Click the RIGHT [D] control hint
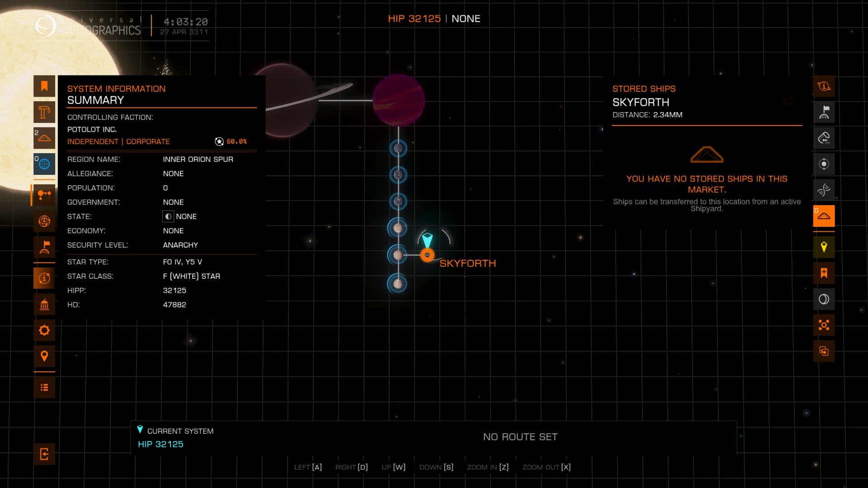 (x=352, y=467)
